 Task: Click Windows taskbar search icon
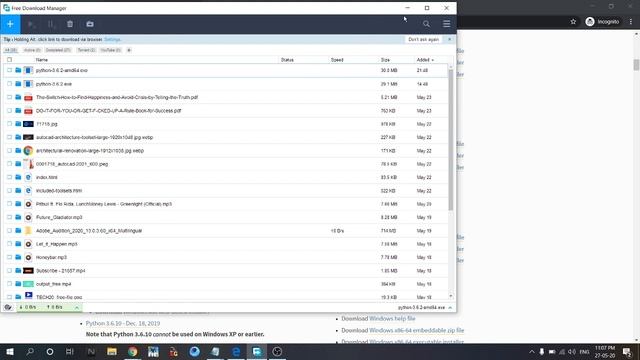click(30, 351)
